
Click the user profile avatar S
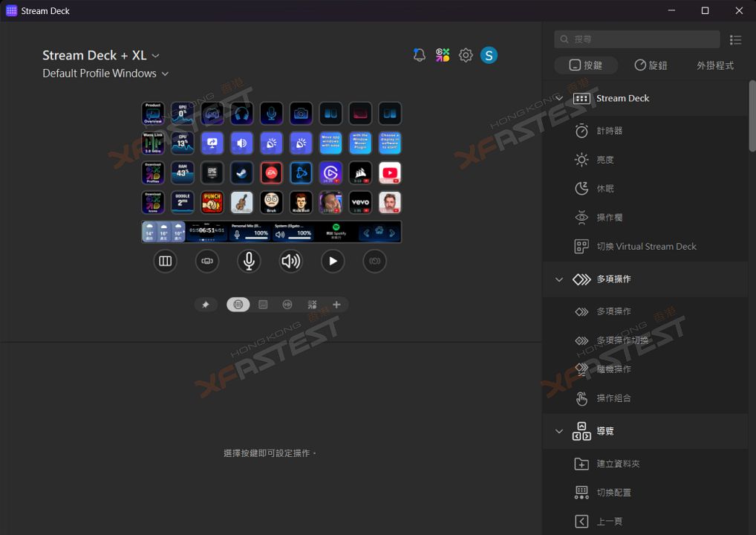click(x=489, y=55)
